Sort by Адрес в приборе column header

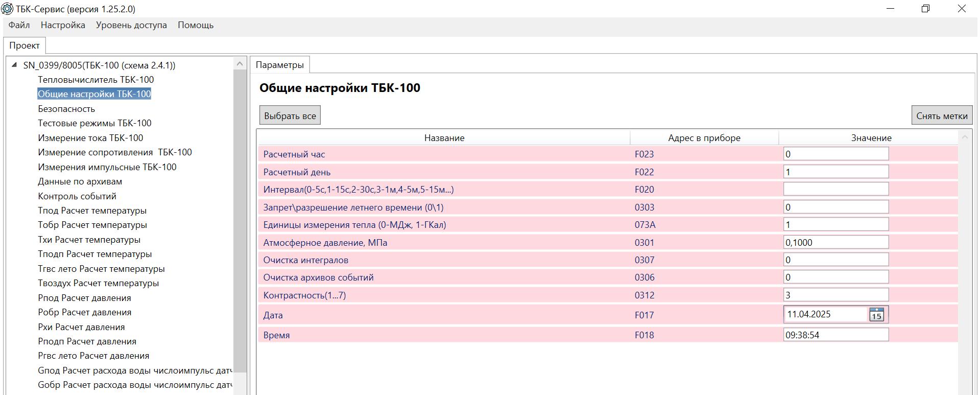[704, 138]
